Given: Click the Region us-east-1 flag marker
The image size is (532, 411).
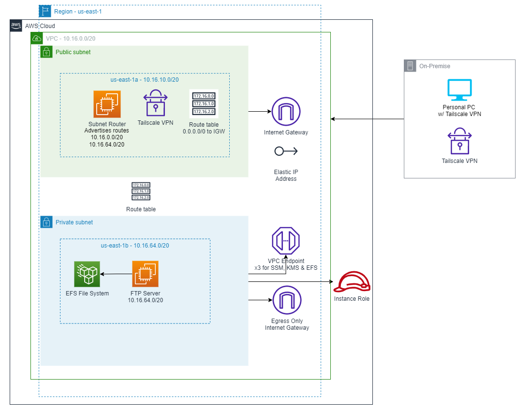Looking at the screenshot, I should 44,11.
